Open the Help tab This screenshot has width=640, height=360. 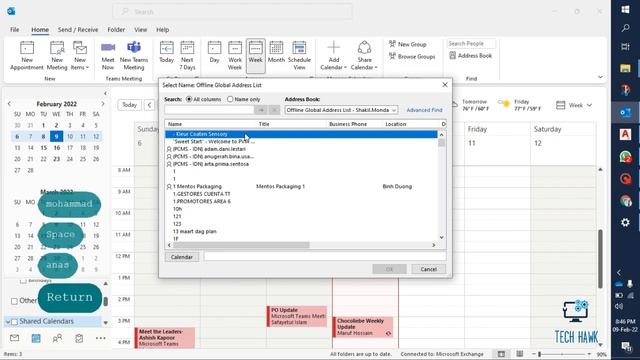(x=162, y=30)
